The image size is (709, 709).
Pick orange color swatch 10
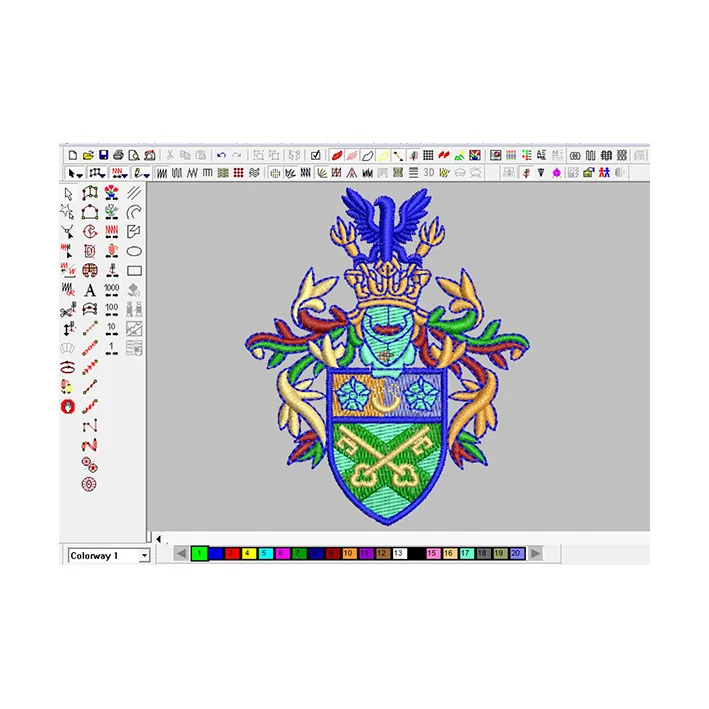click(x=349, y=553)
